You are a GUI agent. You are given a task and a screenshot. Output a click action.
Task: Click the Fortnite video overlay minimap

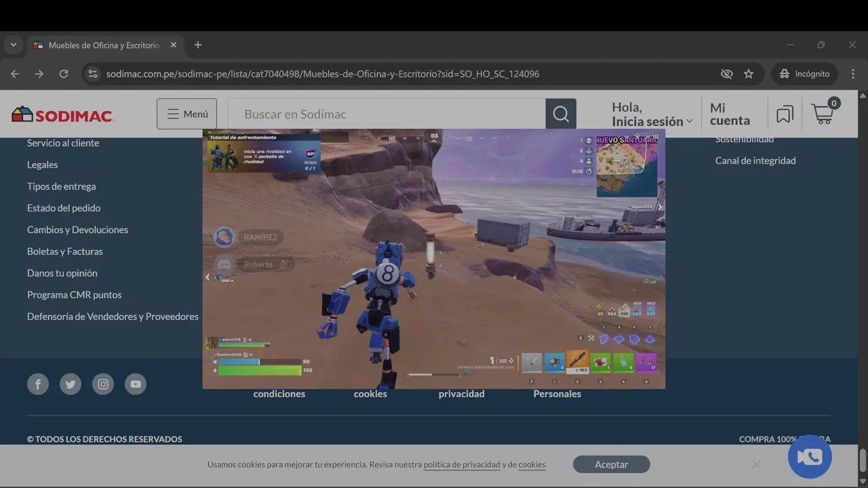pyautogui.click(x=627, y=167)
